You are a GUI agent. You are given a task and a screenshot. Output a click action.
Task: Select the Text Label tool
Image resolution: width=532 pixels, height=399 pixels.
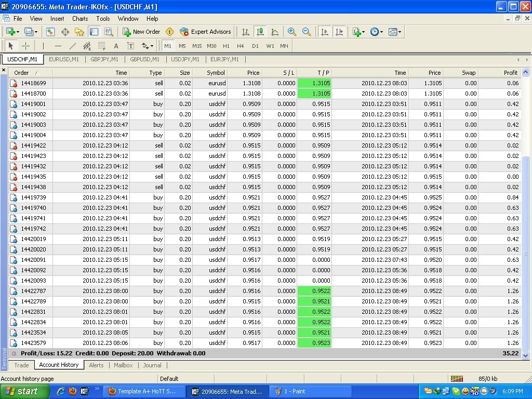point(130,46)
